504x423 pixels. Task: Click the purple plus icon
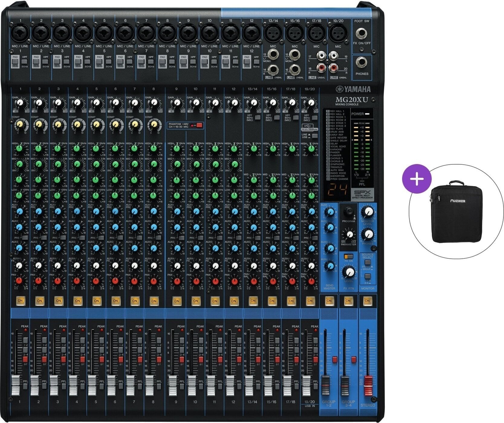click(417, 179)
